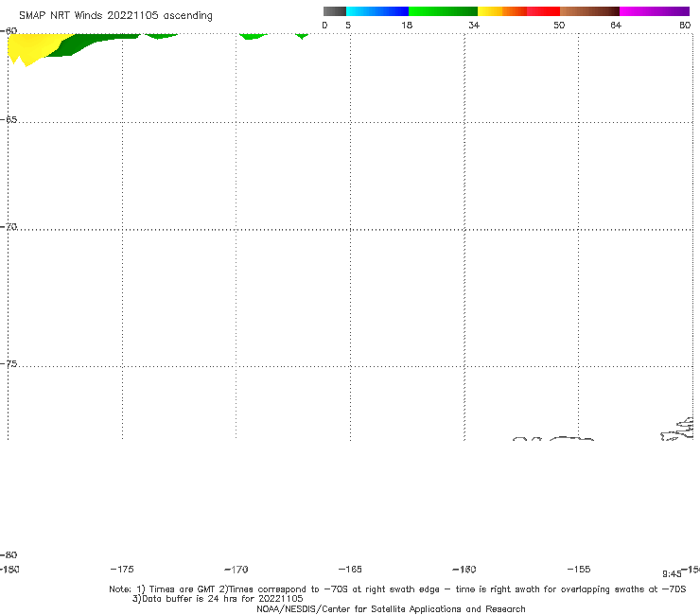Viewport: 700px width, 615px height.
Task: Click the longitude label '-160'
Action: coord(464,569)
